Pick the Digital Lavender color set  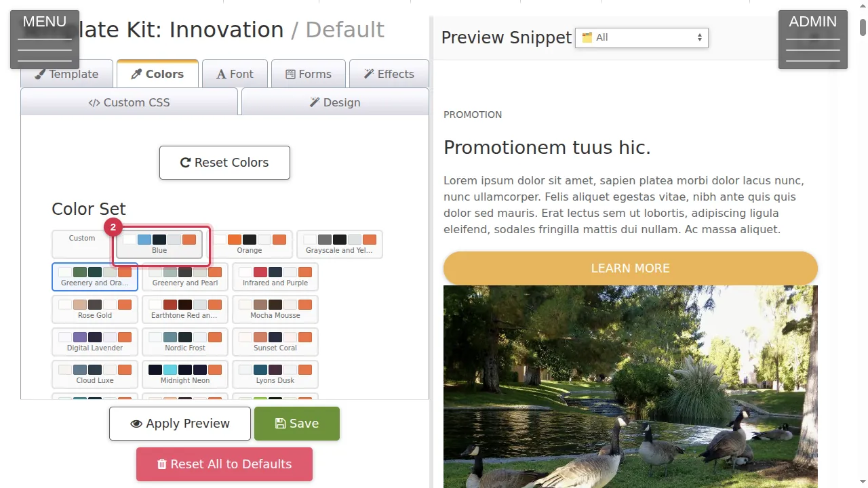click(x=95, y=342)
